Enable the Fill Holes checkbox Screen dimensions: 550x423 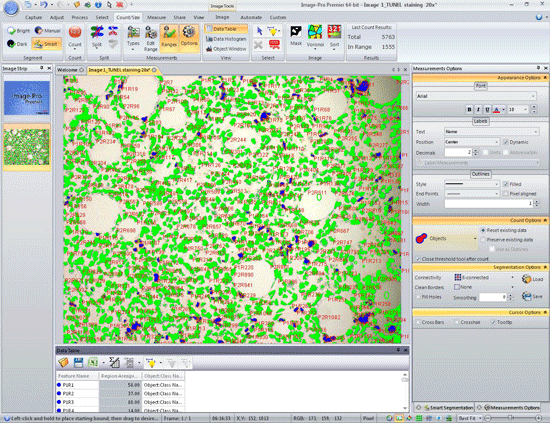(418, 297)
